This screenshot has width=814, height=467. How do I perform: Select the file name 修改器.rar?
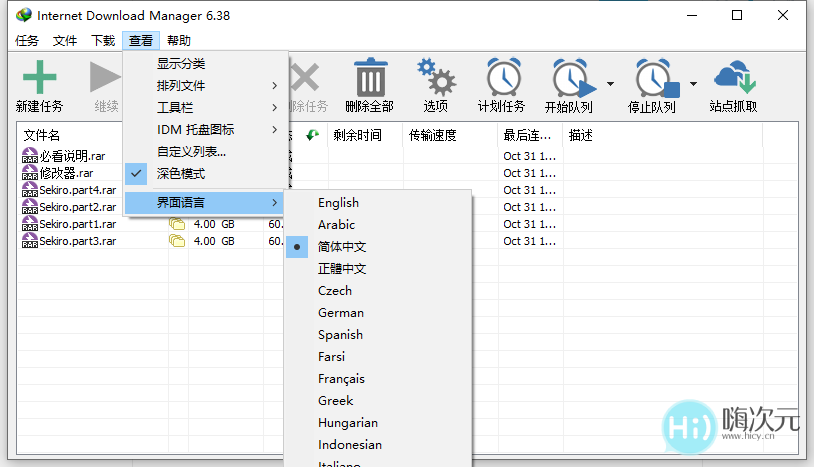66,173
